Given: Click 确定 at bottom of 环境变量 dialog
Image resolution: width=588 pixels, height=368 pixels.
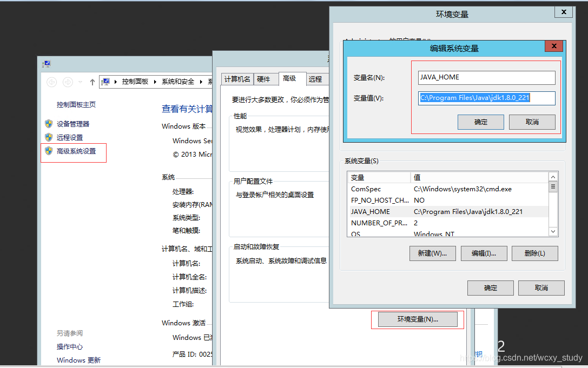Looking at the screenshot, I should pos(491,288).
